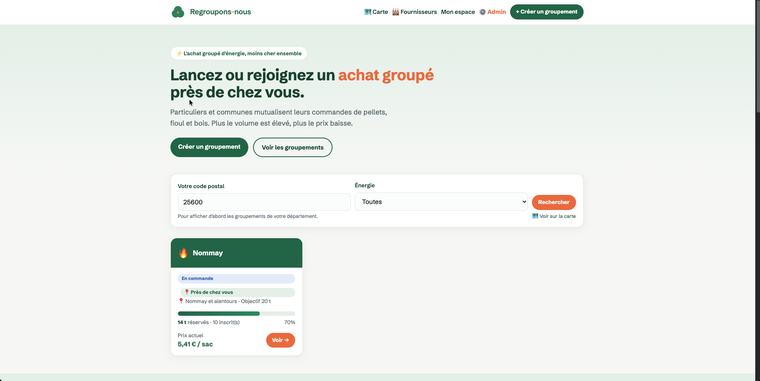This screenshot has height=381, width=760.
Task: Click the hero 'Créer un groupement' button
Action: (209, 147)
